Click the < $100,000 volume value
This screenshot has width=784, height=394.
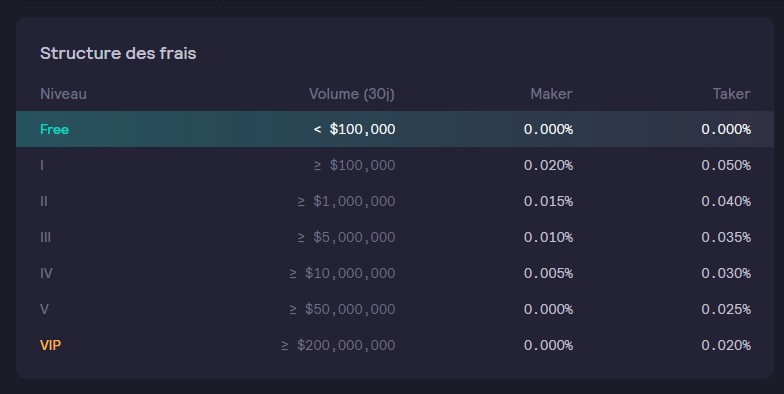click(x=354, y=129)
